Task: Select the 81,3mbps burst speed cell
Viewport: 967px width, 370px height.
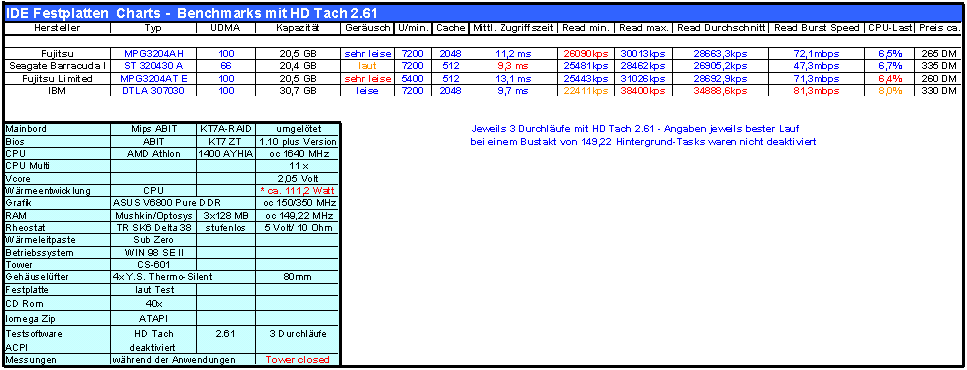Action: [817, 91]
